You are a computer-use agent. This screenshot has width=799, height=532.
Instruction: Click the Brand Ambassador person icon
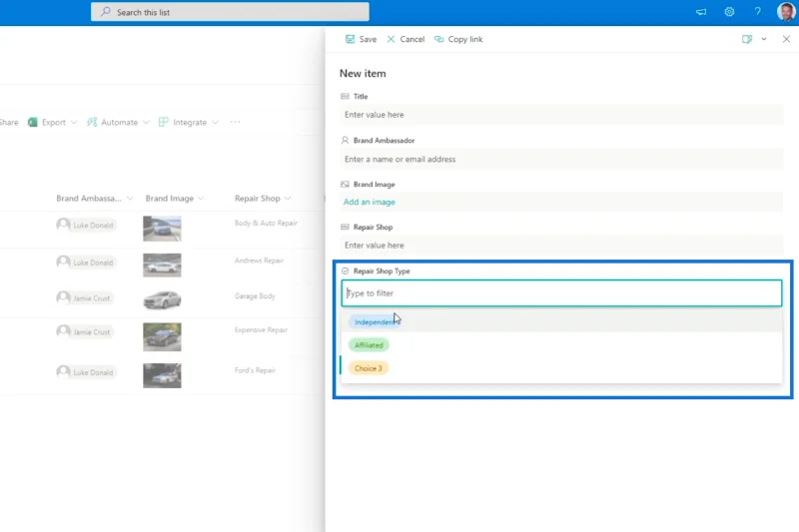[x=345, y=140]
